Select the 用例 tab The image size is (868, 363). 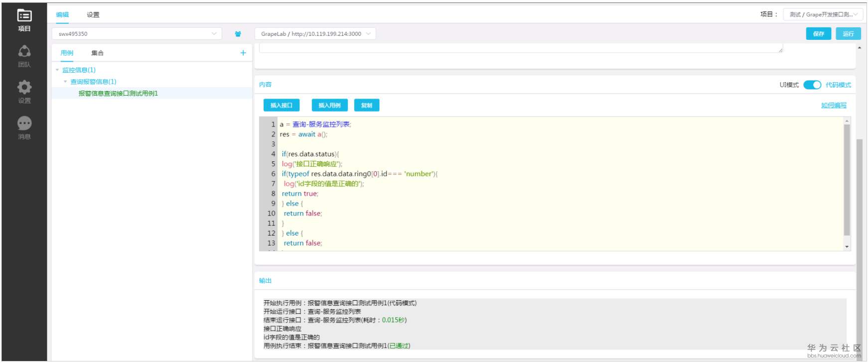click(67, 53)
